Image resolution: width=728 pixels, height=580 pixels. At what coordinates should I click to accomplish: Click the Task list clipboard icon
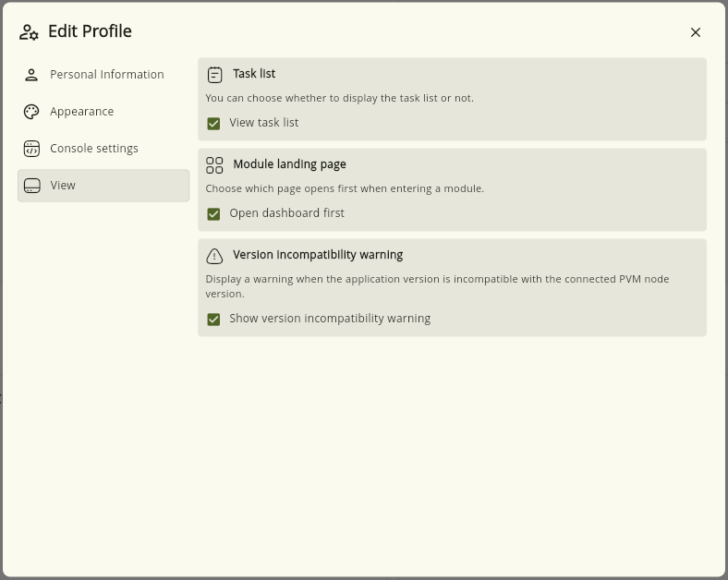coord(214,74)
